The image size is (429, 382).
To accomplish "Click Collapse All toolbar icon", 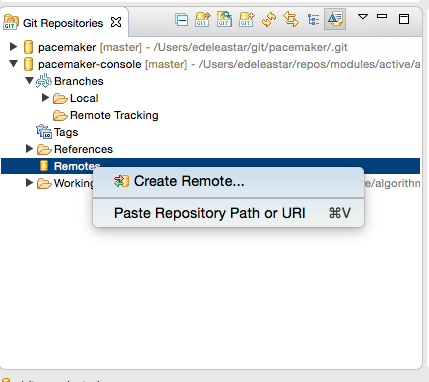I will 182,20.
